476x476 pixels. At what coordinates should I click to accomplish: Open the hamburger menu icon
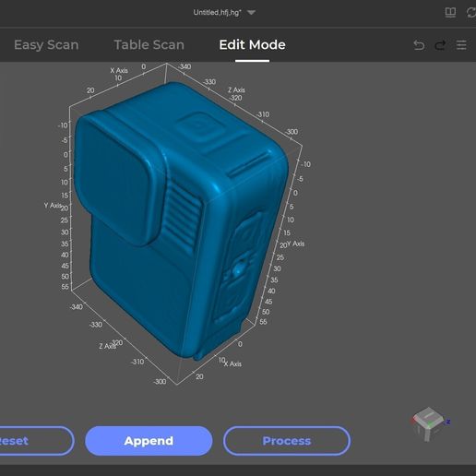461,45
